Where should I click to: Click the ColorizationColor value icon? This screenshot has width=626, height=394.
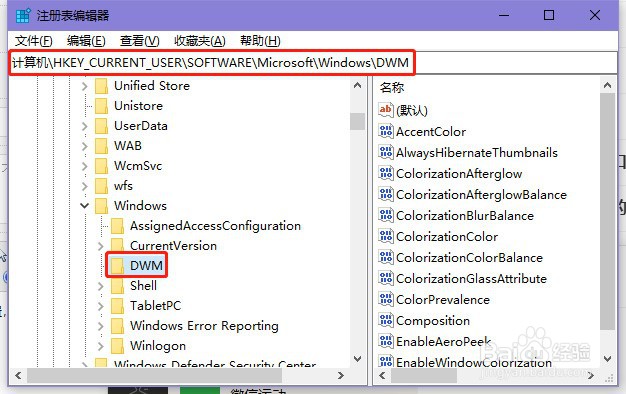tap(386, 236)
